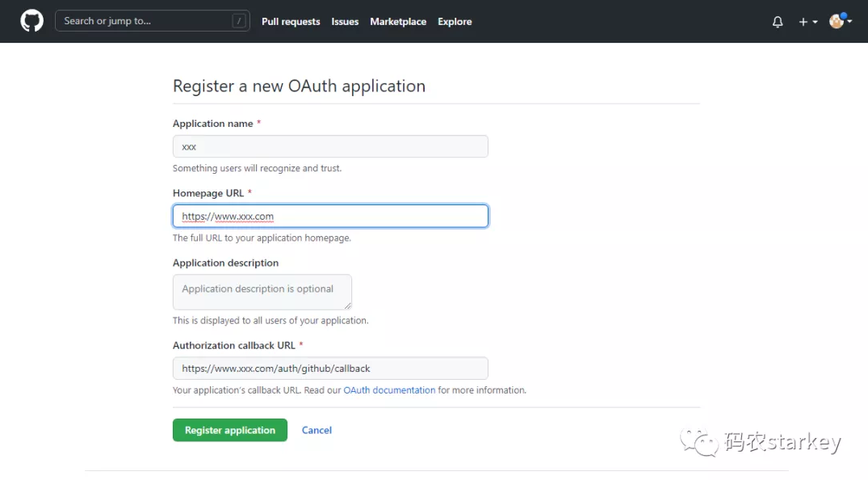This screenshot has height=480, width=868.
Task: Click the Register a new OAuth application heading
Action: pyautogui.click(x=299, y=86)
